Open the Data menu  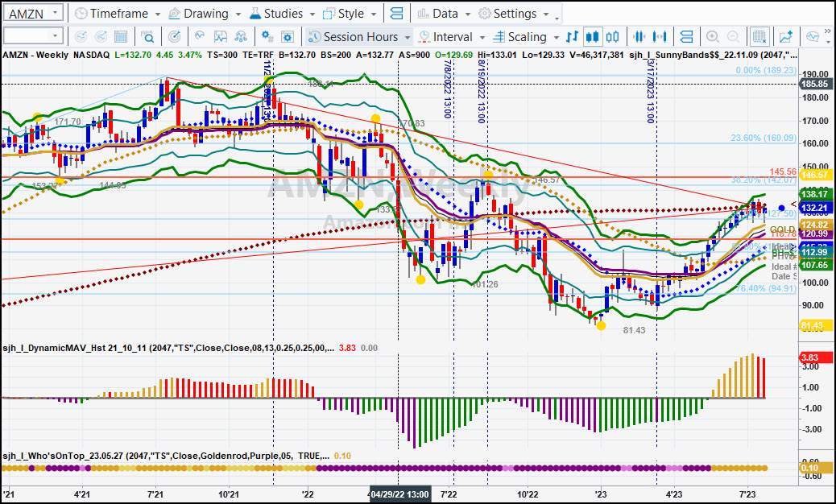(437, 14)
